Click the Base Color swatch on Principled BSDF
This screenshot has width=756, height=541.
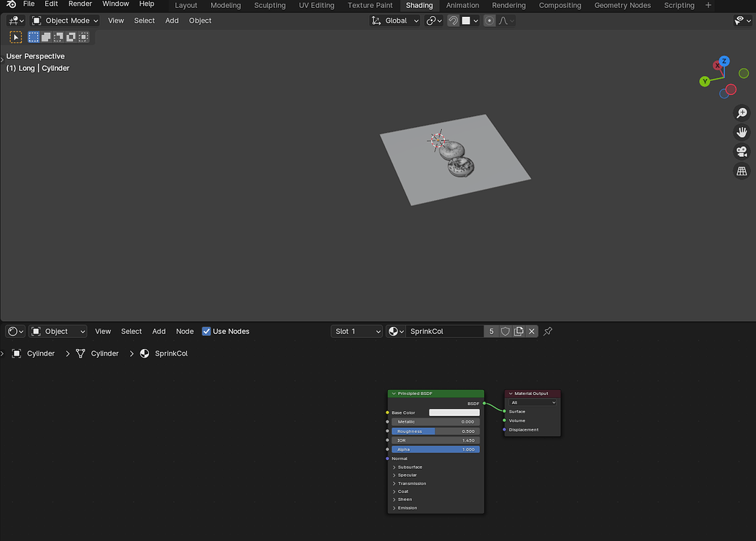(454, 412)
